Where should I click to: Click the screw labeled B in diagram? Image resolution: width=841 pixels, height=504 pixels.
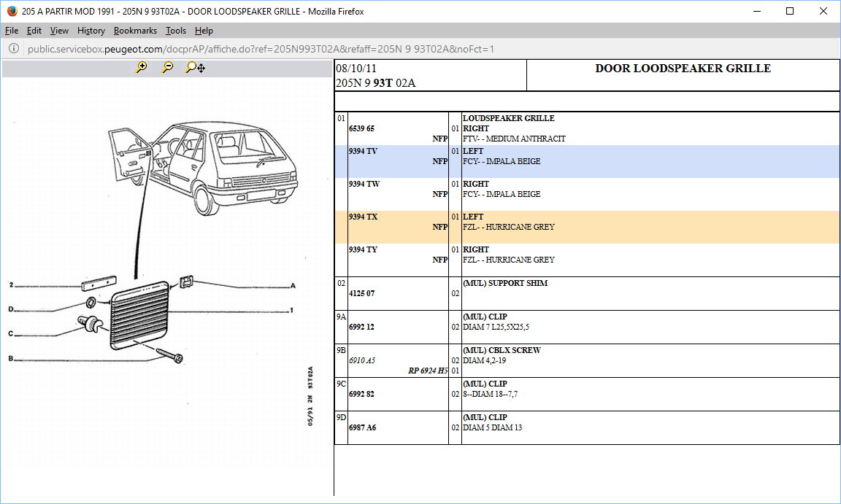(170, 355)
